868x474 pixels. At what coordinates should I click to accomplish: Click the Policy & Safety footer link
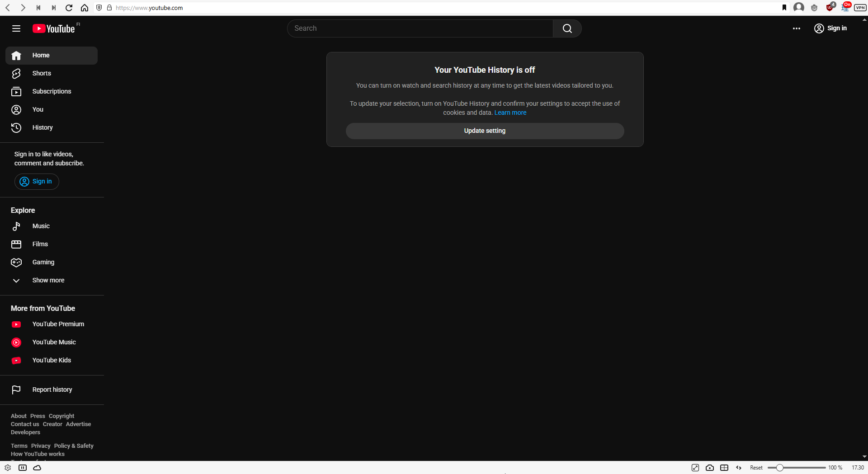(x=74, y=446)
